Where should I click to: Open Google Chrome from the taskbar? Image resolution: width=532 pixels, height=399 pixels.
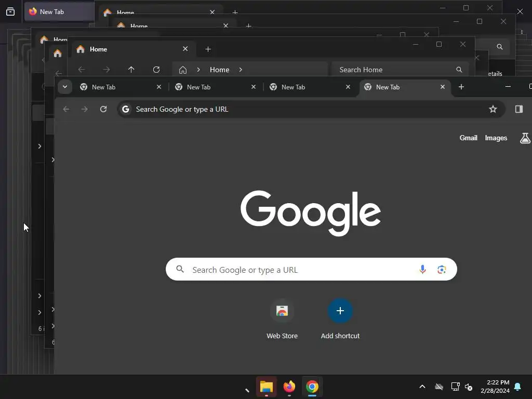click(312, 387)
